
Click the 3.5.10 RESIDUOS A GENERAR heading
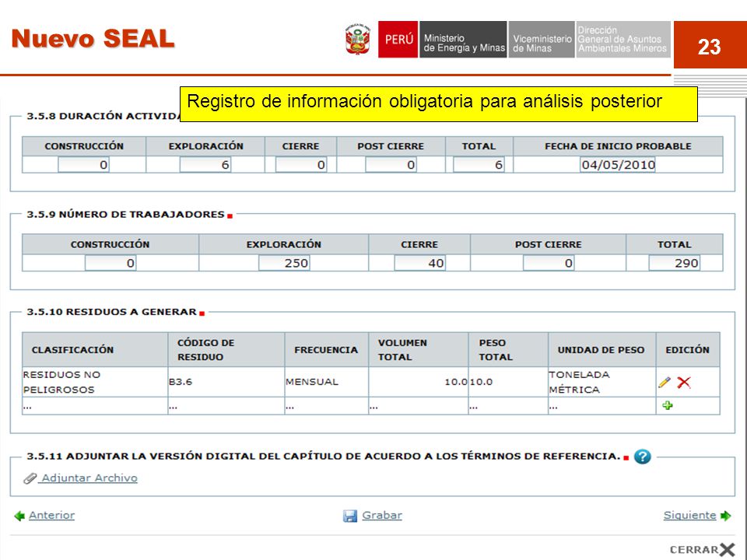point(112,312)
